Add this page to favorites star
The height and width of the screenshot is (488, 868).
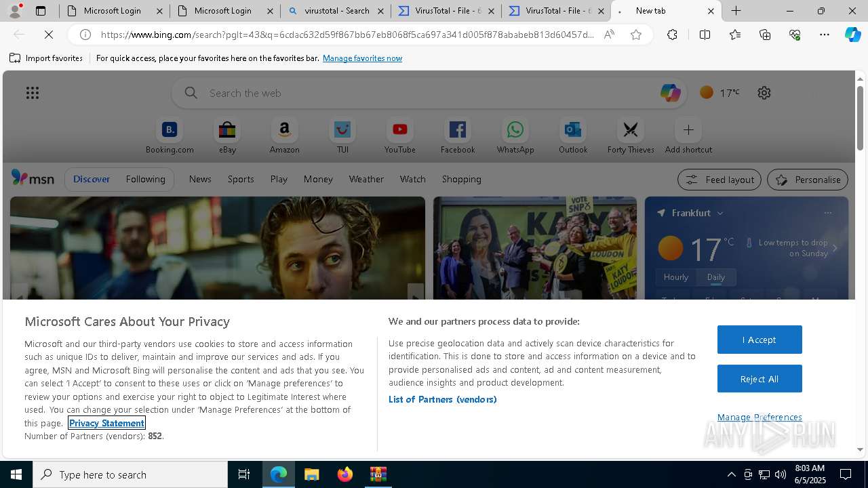click(x=636, y=35)
